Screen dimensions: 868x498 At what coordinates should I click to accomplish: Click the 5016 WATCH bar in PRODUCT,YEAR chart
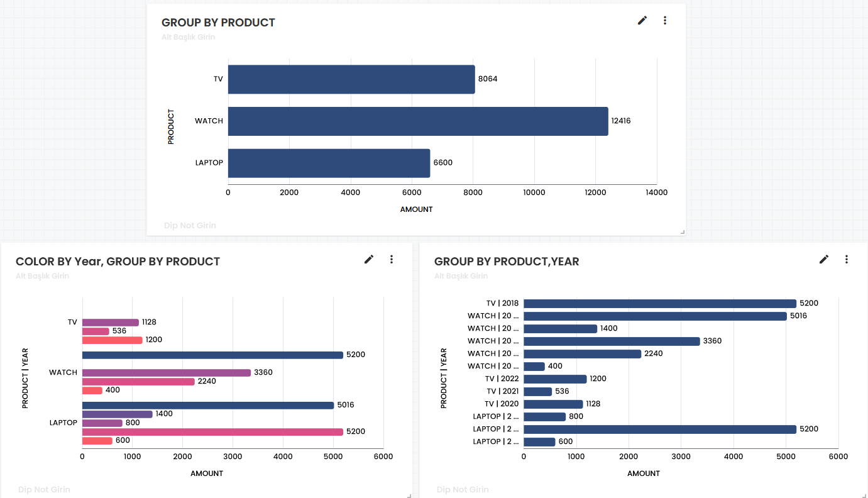point(655,316)
